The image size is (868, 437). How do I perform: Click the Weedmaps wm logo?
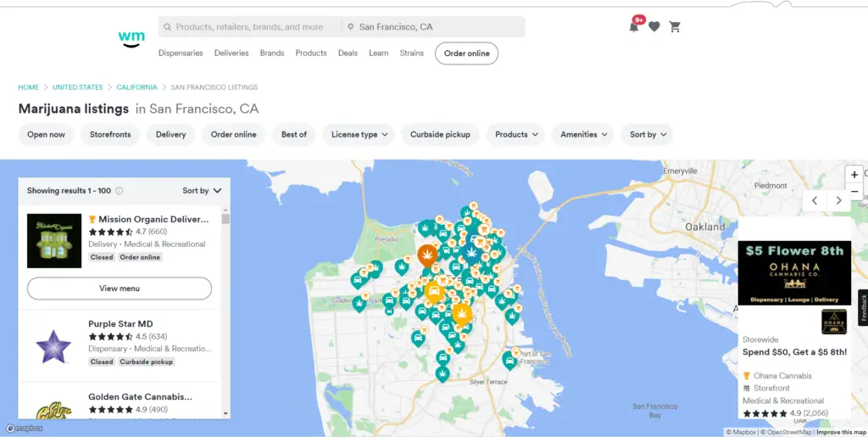click(131, 39)
